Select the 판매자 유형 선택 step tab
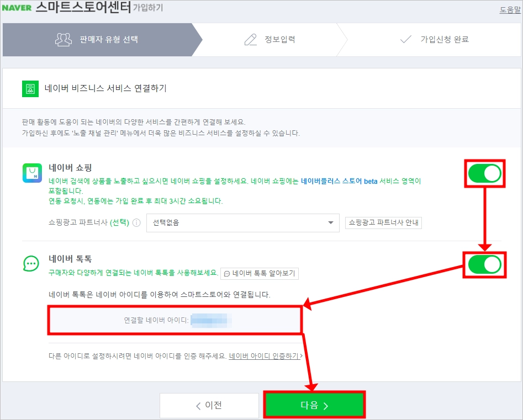 [100, 40]
